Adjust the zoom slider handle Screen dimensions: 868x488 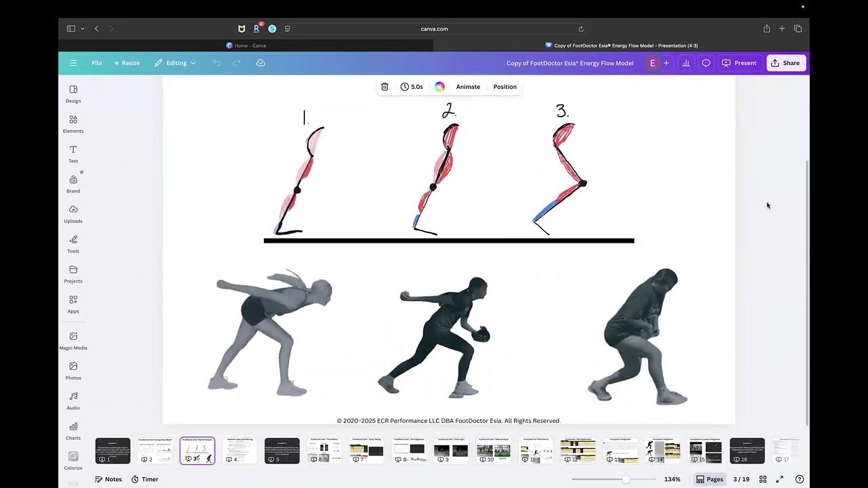[x=625, y=479]
